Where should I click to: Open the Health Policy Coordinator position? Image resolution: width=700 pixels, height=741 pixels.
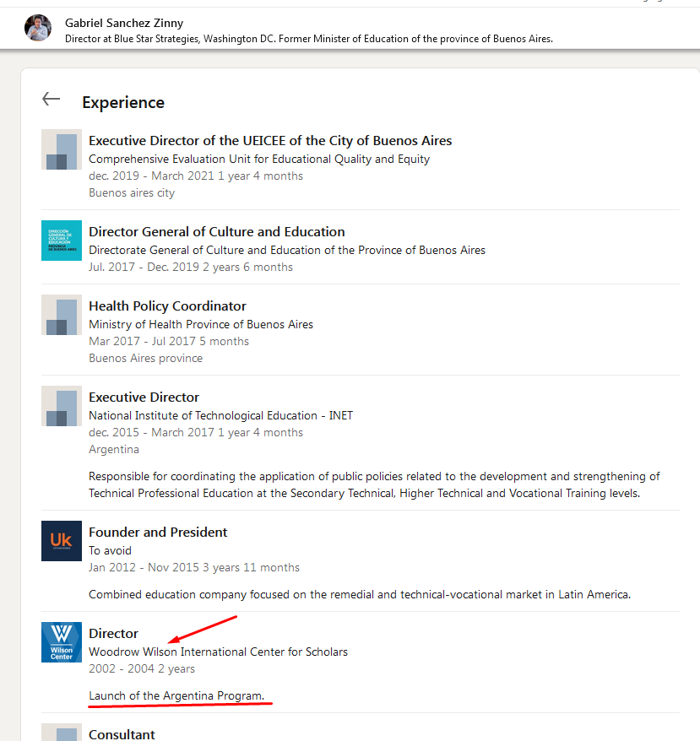coord(167,306)
